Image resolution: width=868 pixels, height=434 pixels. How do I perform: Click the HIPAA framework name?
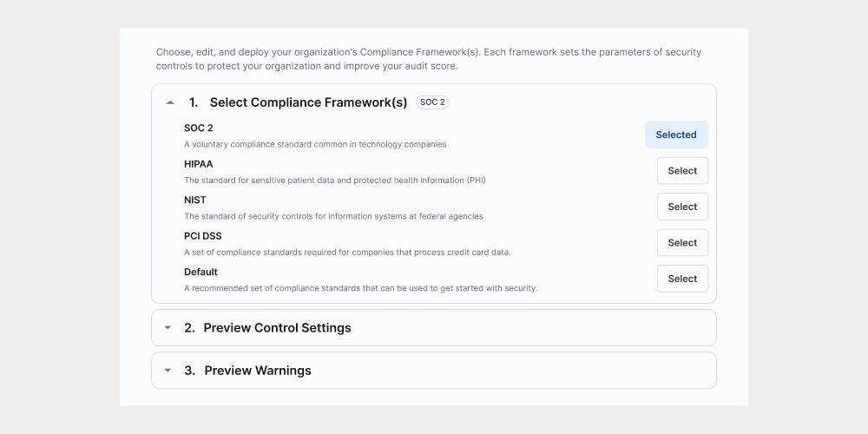(199, 164)
